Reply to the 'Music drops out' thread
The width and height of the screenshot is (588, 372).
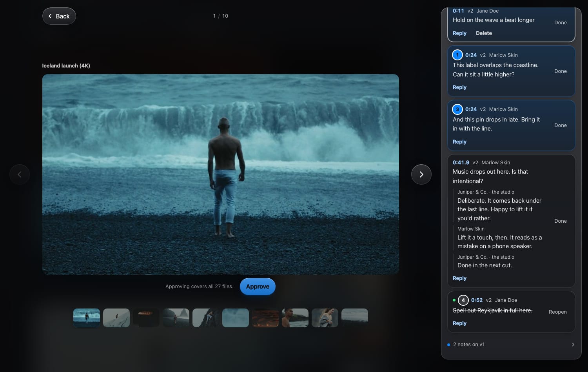pos(459,278)
